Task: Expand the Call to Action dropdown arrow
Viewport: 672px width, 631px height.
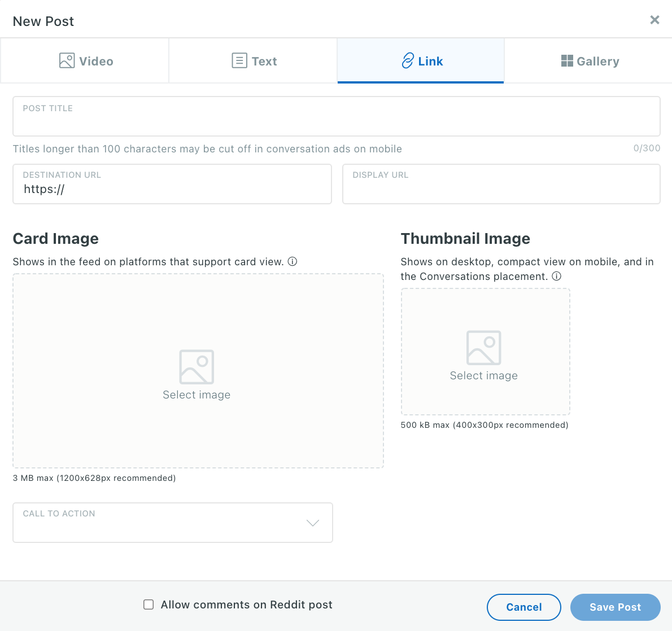Action: coord(313,523)
